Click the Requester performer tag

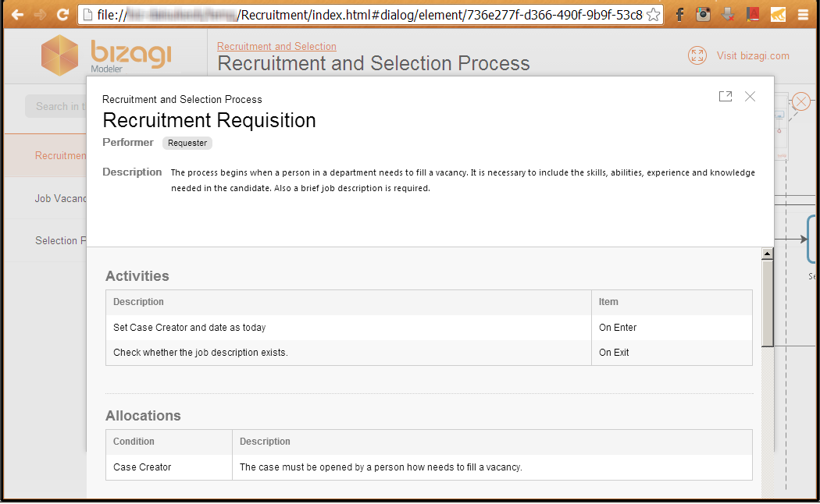pos(187,143)
